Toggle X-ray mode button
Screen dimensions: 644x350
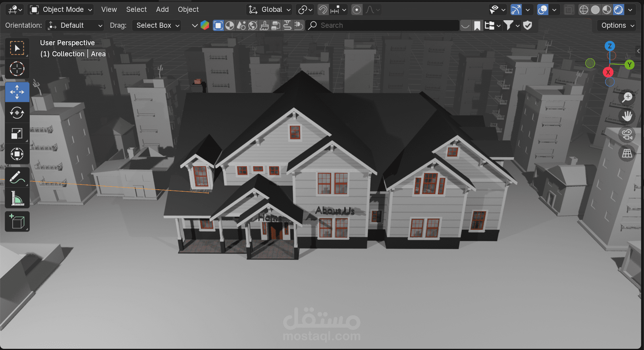pos(569,10)
